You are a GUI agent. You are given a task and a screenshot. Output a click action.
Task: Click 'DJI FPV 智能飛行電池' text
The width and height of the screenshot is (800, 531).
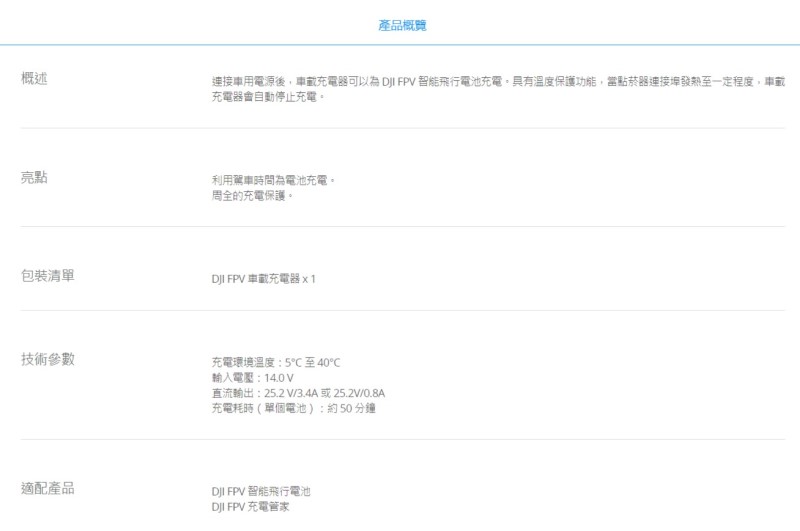tap(261, 491)
